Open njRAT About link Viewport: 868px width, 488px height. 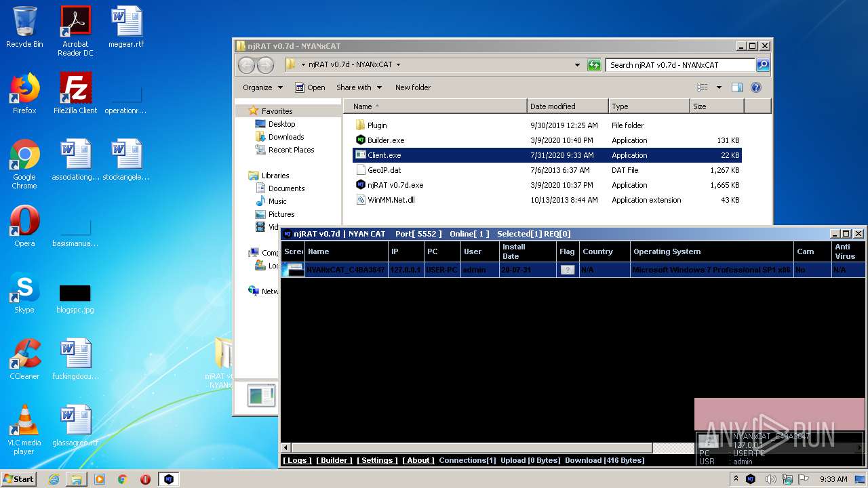pyautogui.click(x=419, y=460)
